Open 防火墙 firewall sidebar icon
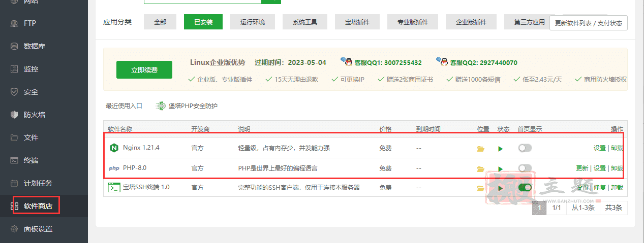Viewport: 644px width, 243px height. click(15, 115)
